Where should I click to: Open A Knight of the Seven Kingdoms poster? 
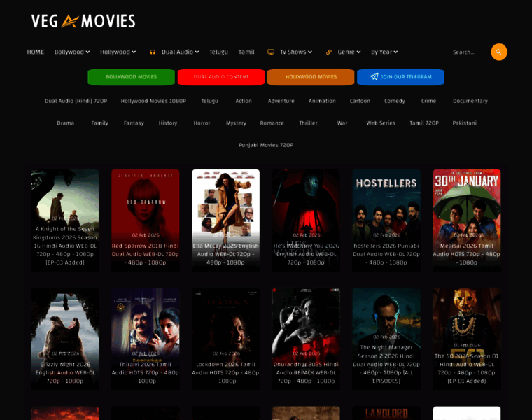pyautogui.click(x=65, y=220)
